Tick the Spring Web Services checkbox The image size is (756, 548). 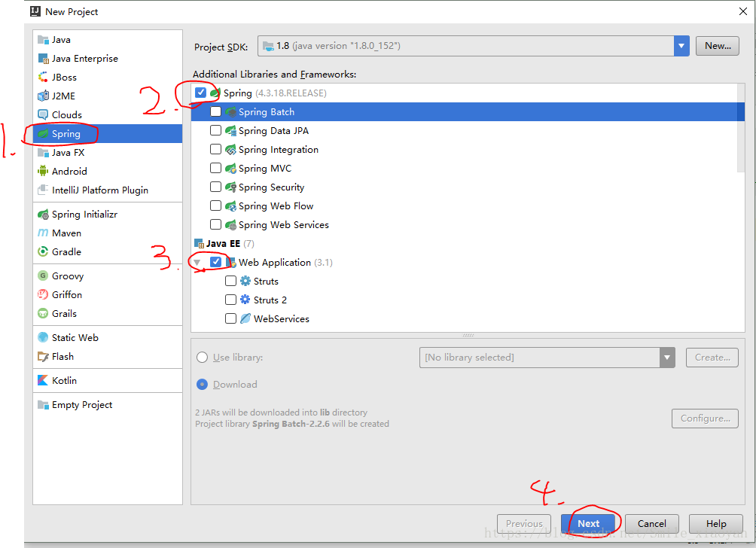pos(215,224)
